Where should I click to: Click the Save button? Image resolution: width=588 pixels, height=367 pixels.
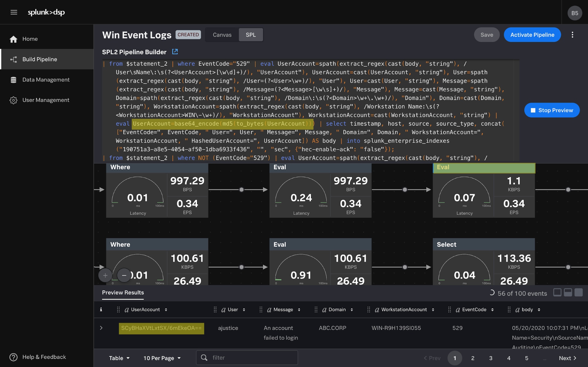487,35
